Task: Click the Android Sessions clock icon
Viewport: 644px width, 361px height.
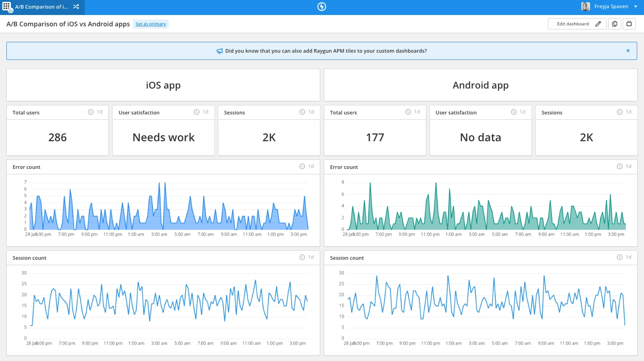Action: (x=620, y=112)
